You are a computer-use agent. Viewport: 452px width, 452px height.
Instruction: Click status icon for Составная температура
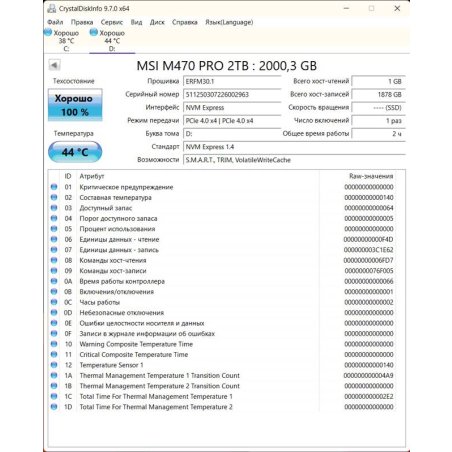click(x=54, y=197)
